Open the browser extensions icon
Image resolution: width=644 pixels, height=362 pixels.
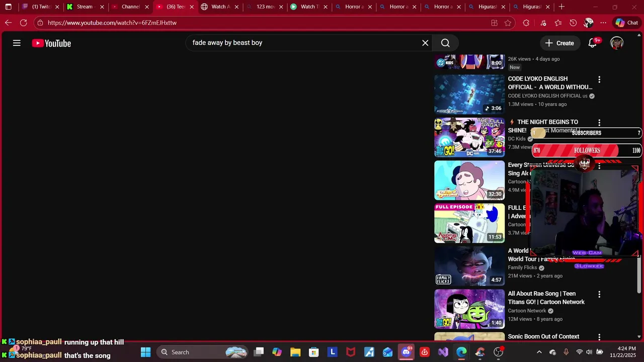[526, 23]
